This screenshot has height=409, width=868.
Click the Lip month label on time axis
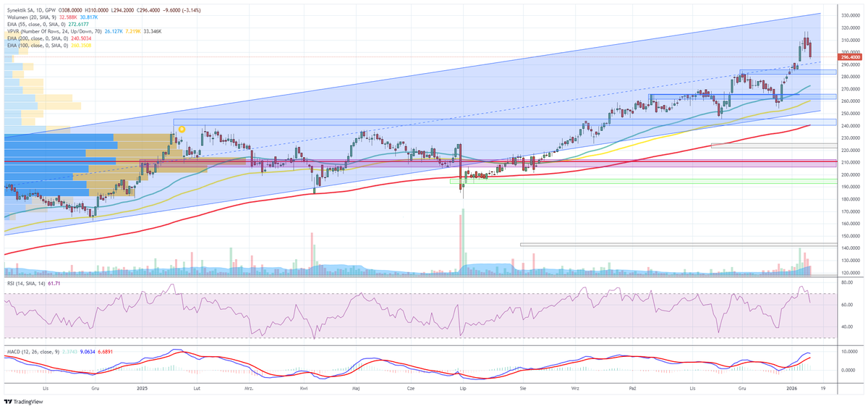[x=461, y=389]
